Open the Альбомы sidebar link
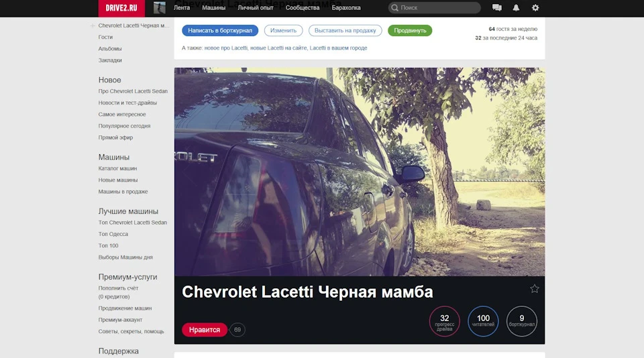 [110, 48]
